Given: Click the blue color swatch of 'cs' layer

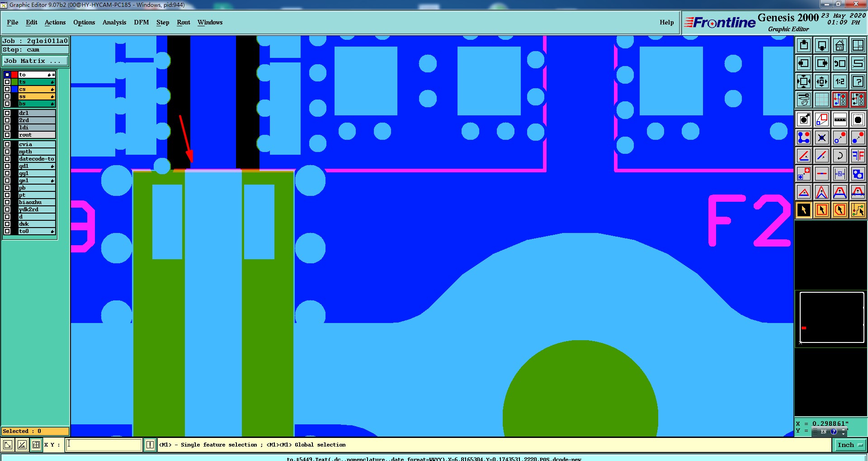Looking at the screenshot, I should (x=14, y=89).
